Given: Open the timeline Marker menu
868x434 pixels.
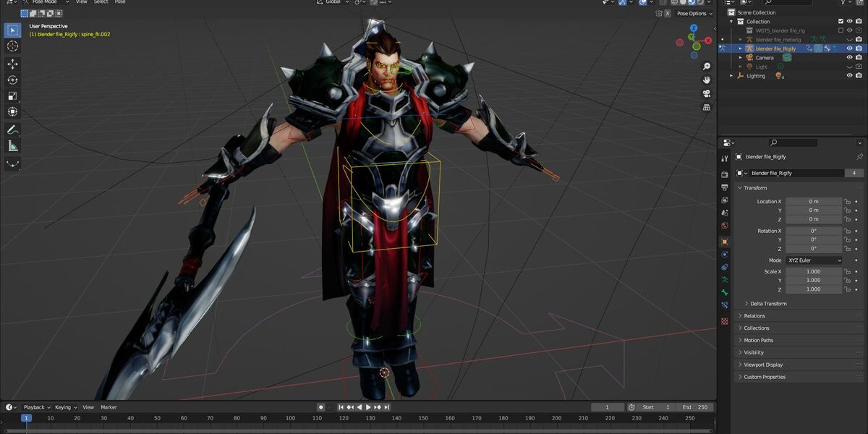Looking at the screenshot, I should 109,407.
